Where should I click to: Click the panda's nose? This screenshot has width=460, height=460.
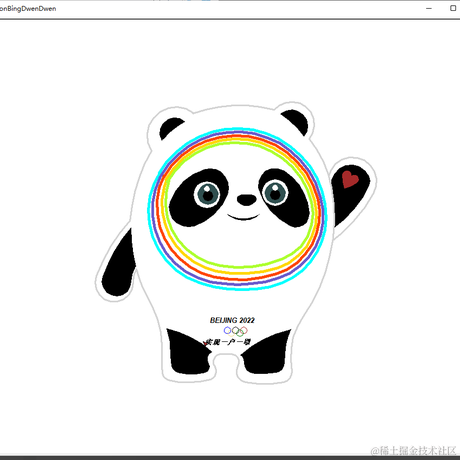(x=247, y=200)
